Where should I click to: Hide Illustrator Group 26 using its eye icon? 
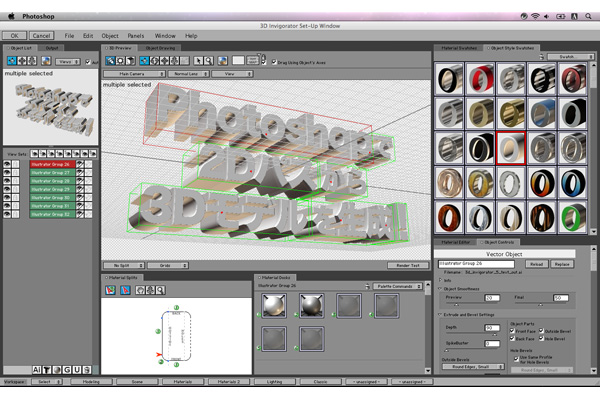click(x=8, y=162)
